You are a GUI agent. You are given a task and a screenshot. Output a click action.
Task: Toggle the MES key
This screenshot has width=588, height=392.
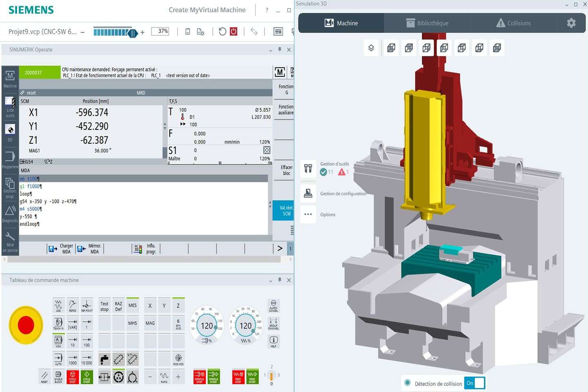click(x=133, y=306)
